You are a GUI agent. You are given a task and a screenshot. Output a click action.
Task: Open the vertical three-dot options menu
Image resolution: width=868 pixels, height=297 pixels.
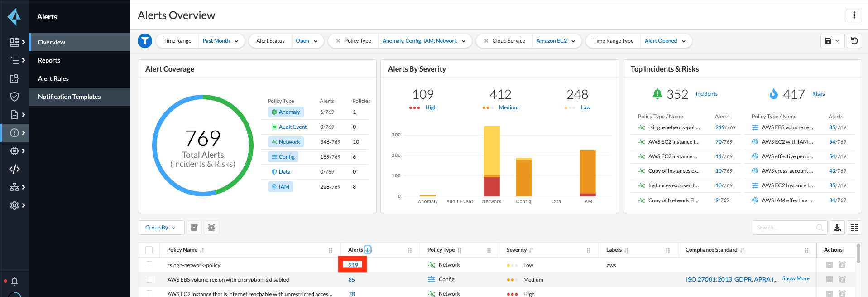(854, 15)
